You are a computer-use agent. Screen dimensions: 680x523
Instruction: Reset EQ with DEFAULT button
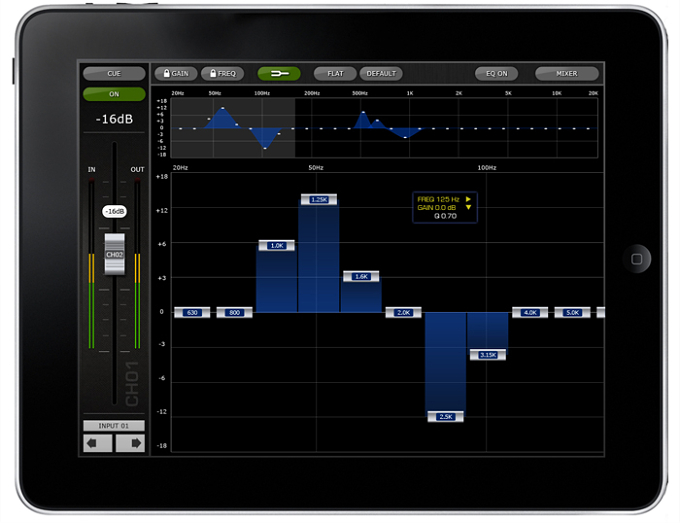tap(381, 73)
